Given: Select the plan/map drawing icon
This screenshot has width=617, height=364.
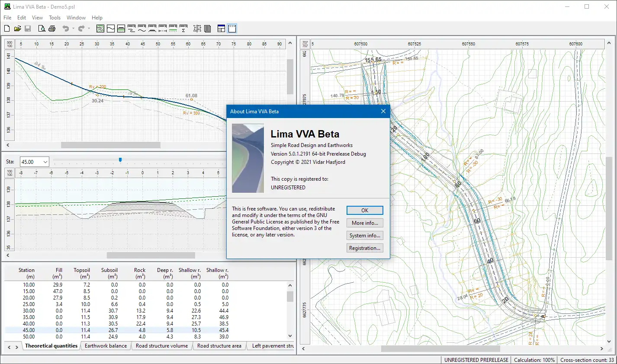Looking at the screenshot, I should coord(100,28).
